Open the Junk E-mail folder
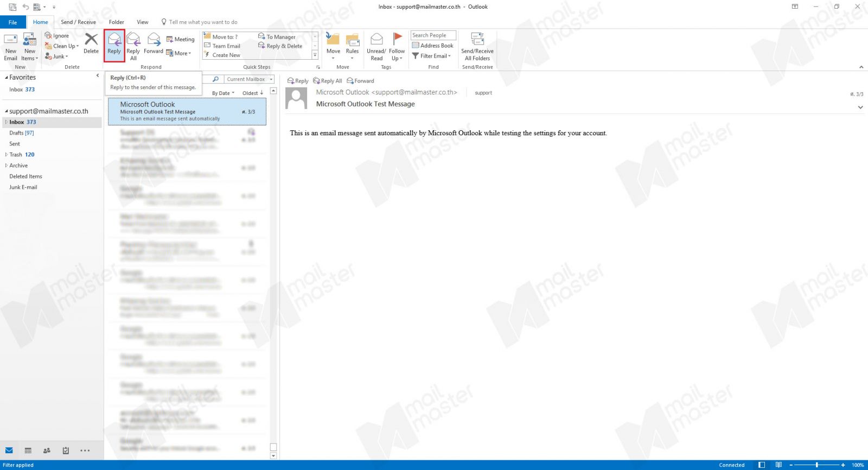Screen dimensions: 868x470 23,187
